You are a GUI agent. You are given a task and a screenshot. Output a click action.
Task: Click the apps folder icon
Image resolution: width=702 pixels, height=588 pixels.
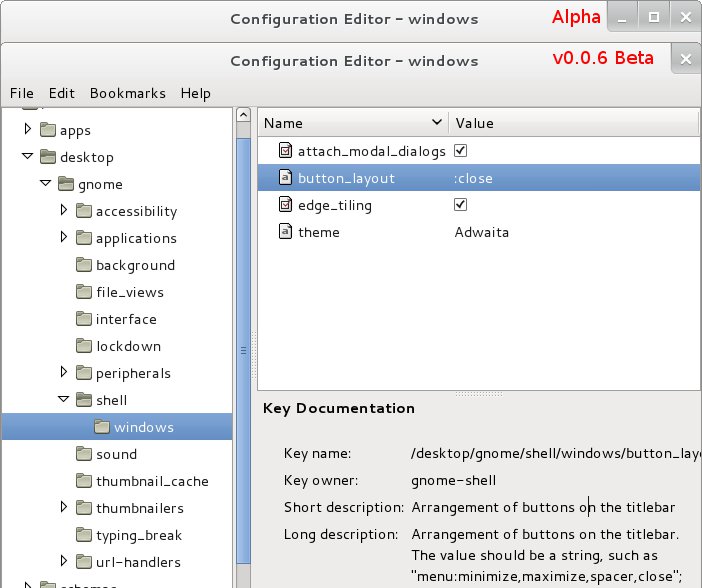(48, 130)
